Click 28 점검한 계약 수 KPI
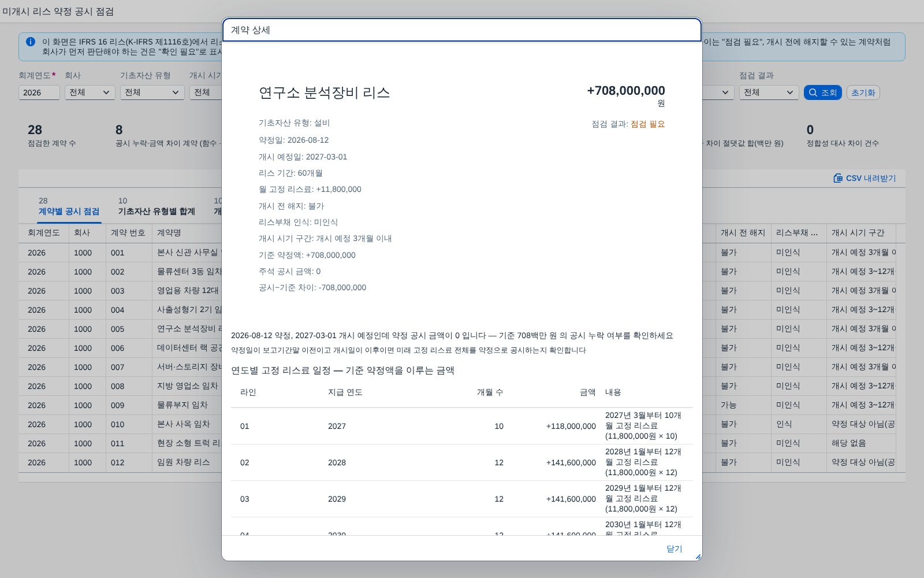This screenshot has width=924, height=578. 52,135
